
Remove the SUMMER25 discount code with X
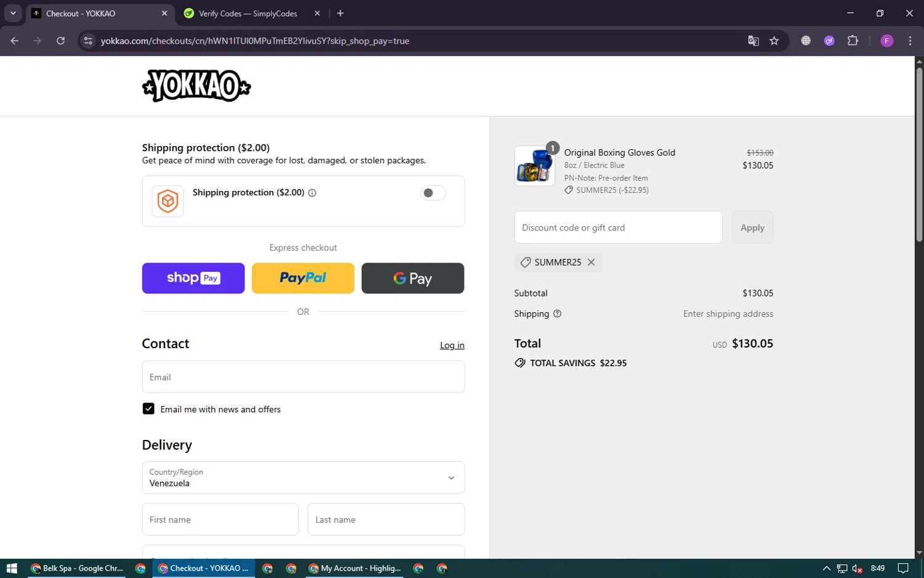pos(591,262)
